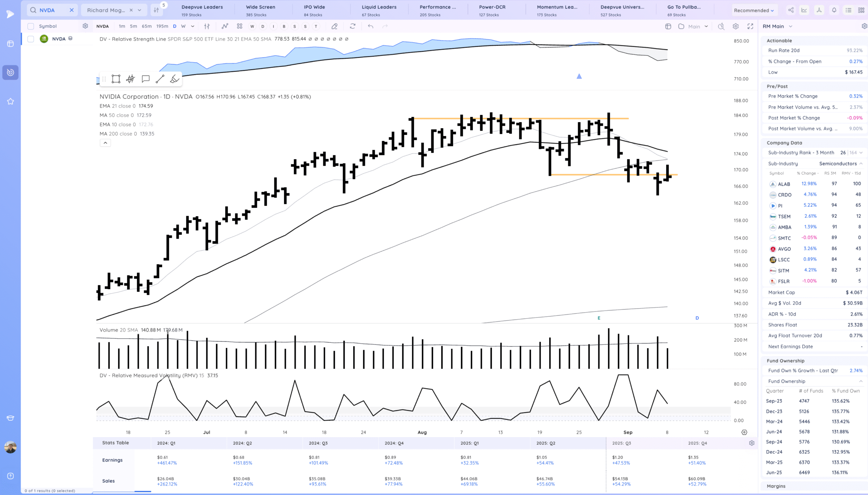Click the D dividend marker on chart

pyautogui.click(x=697, y=318)
